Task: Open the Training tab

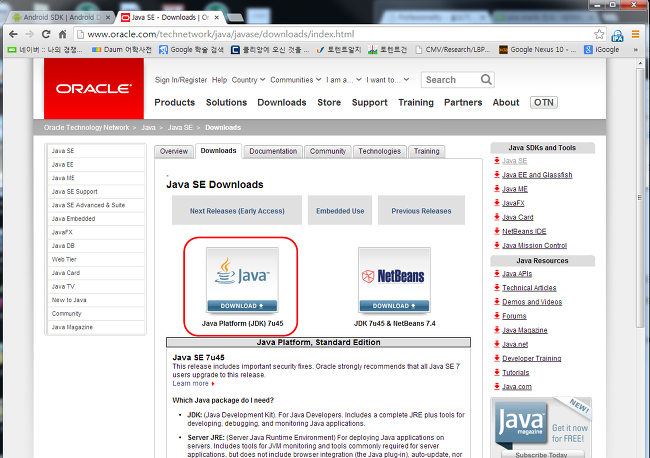Action: coord(427,151)
